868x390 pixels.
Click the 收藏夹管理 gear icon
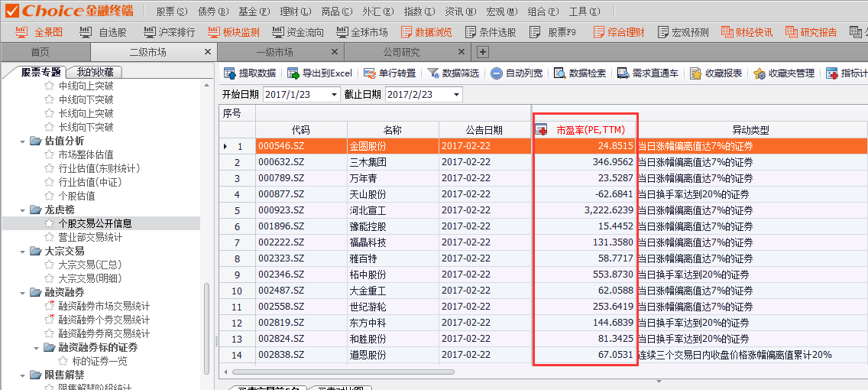(x=759, y=73)
